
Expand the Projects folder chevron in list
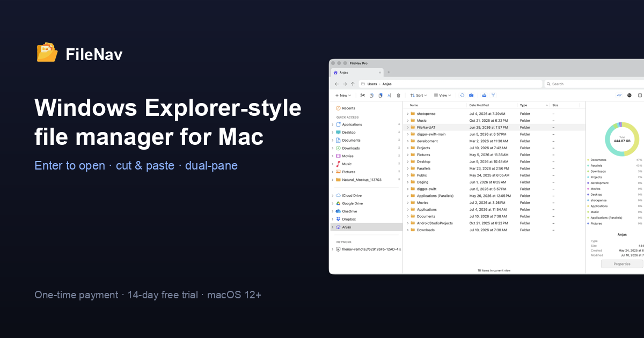[407, 148]
